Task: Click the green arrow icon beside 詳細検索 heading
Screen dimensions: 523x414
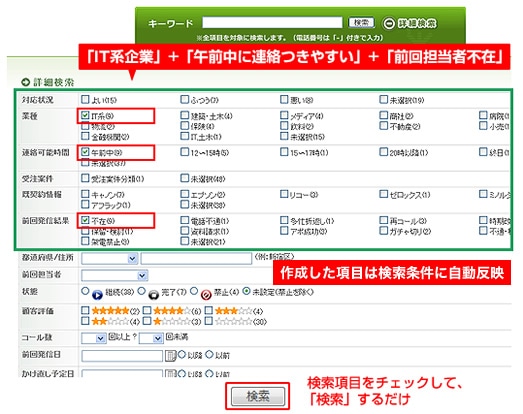Action: [x=26, y=82]
